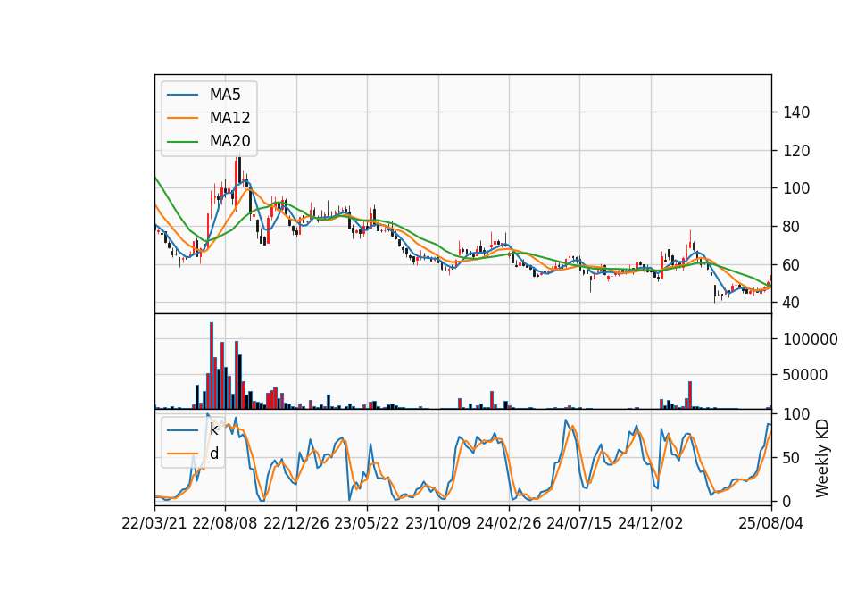The height and width of the screenshot is (616, 857).
Task: Click the 60 price axis label
Action: (x=792, y=265)
